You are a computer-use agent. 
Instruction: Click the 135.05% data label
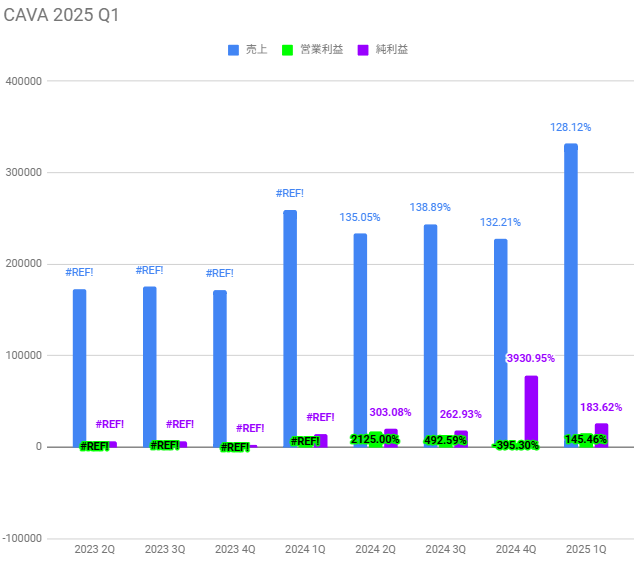360,217
